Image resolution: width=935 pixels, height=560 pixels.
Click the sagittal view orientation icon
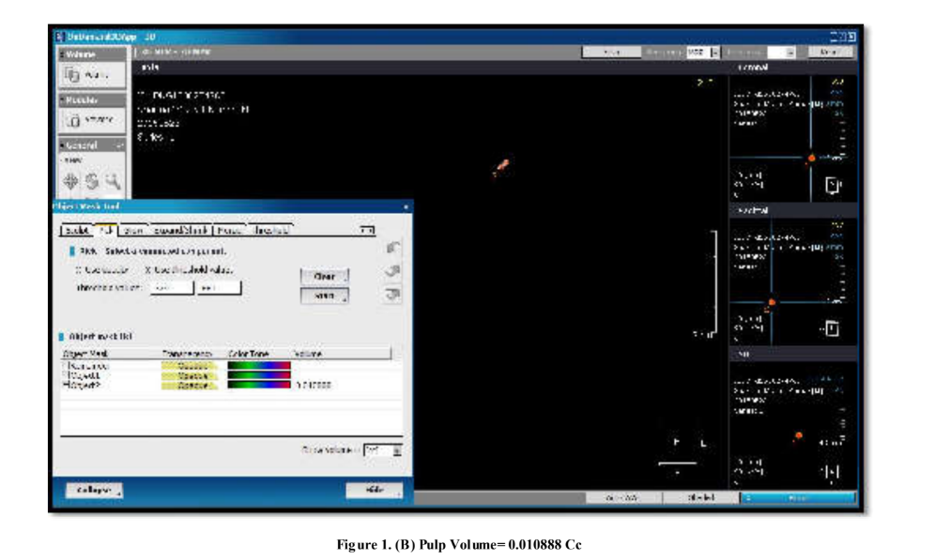tap(831, 328)
